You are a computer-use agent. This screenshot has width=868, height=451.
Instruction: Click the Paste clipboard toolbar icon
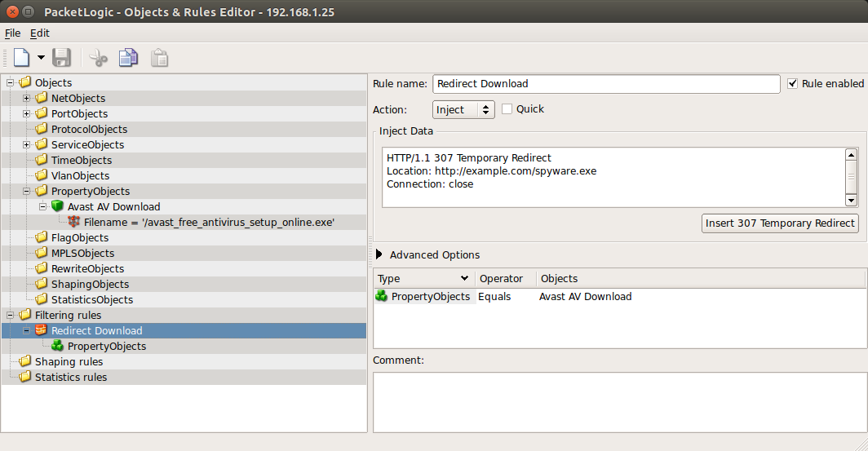(x=160, y=58)
